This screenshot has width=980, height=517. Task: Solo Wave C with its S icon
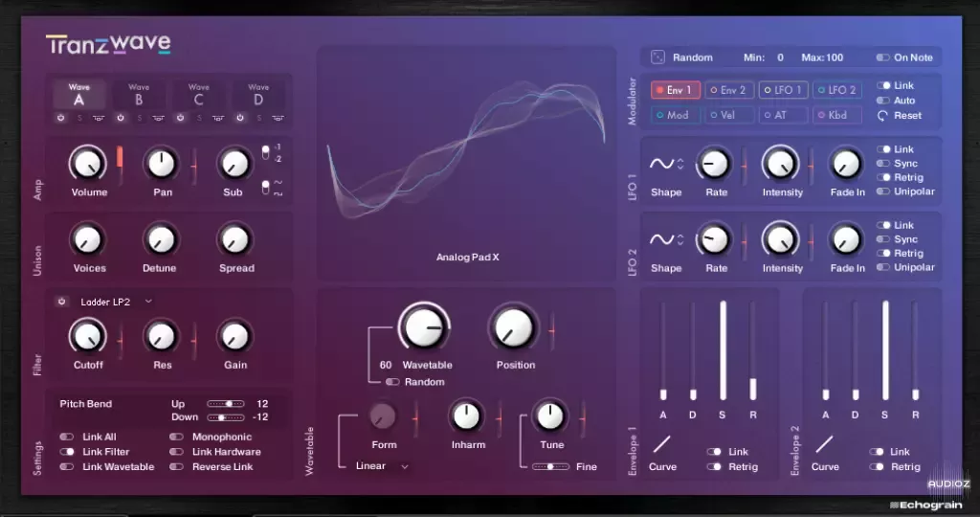[199, 118]
